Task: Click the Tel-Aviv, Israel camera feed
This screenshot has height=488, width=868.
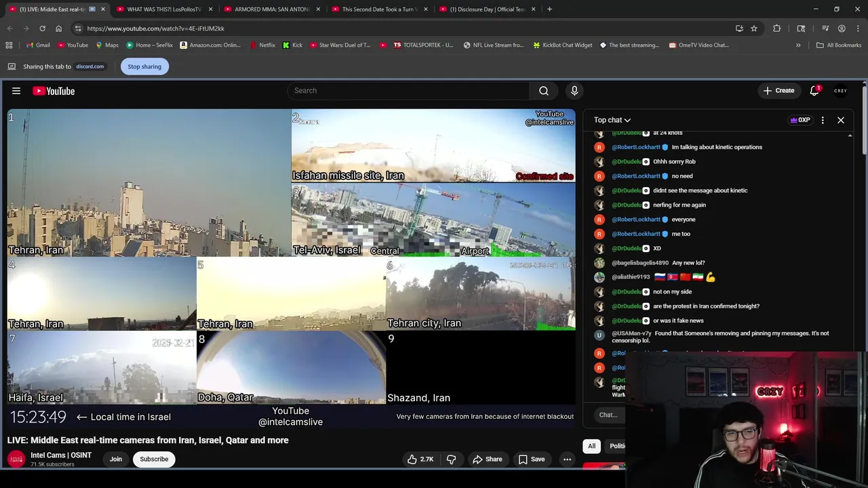Action: 433,220
